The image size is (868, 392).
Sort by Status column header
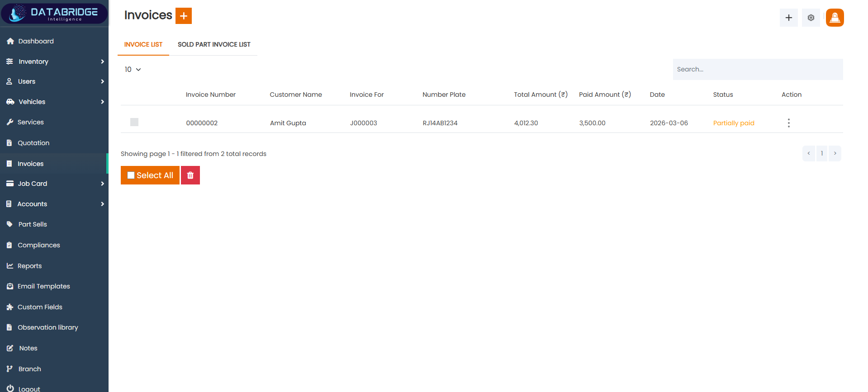click(x=723, y=94)
